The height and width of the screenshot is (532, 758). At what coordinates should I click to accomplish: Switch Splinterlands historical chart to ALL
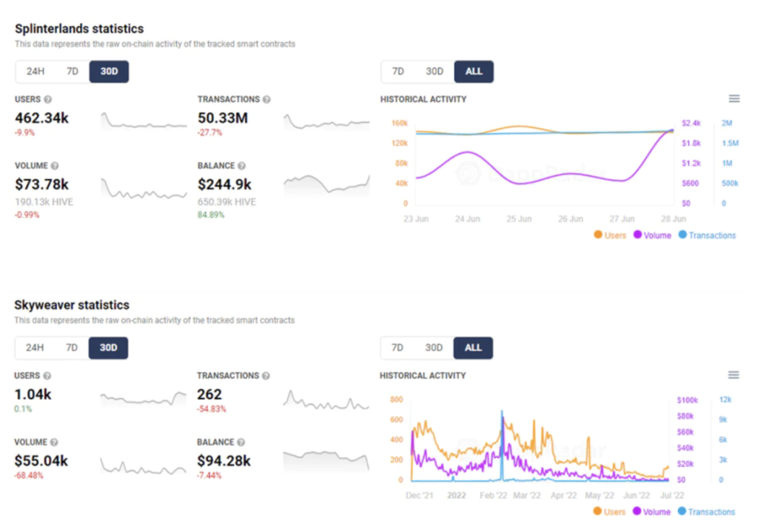(474, 72)
